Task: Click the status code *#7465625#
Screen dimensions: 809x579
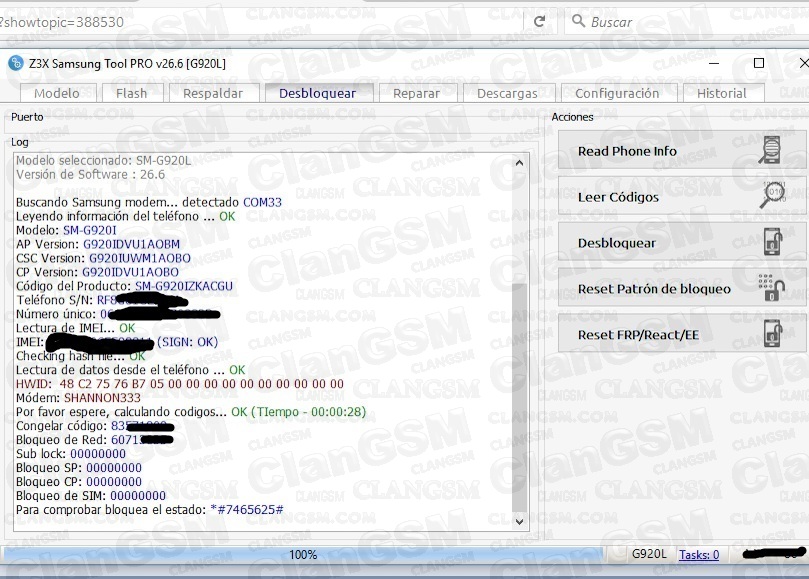Action: (x=247, y=509)
